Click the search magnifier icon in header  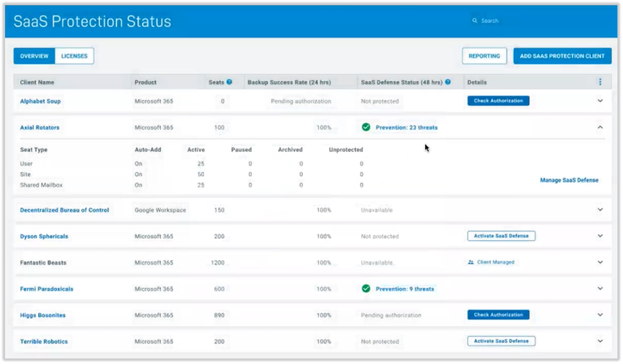(x=475, y=21)
